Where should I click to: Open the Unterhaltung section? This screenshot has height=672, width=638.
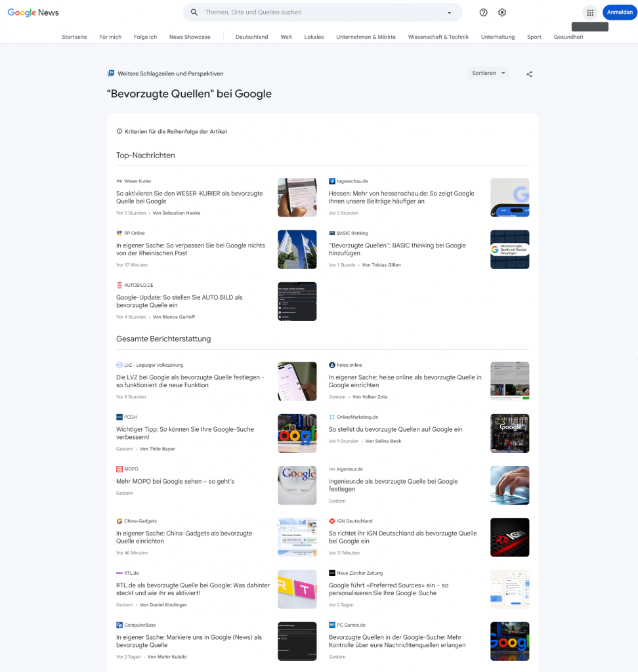(x=498, y=37)
